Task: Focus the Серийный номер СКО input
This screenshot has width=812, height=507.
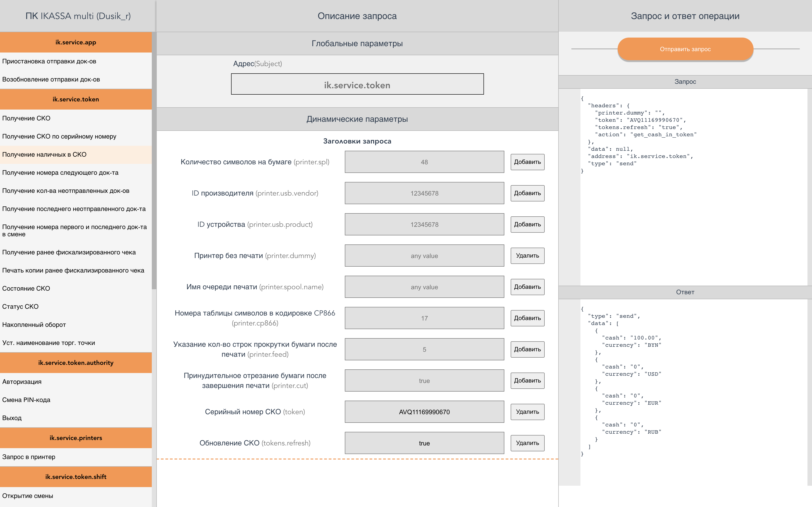Action: coord(424,412)
